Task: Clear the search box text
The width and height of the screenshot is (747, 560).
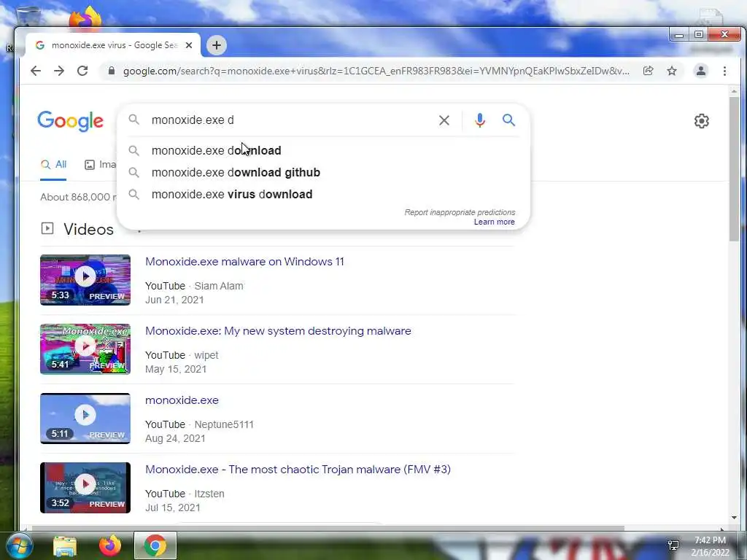Action: (x=444, y=120)
